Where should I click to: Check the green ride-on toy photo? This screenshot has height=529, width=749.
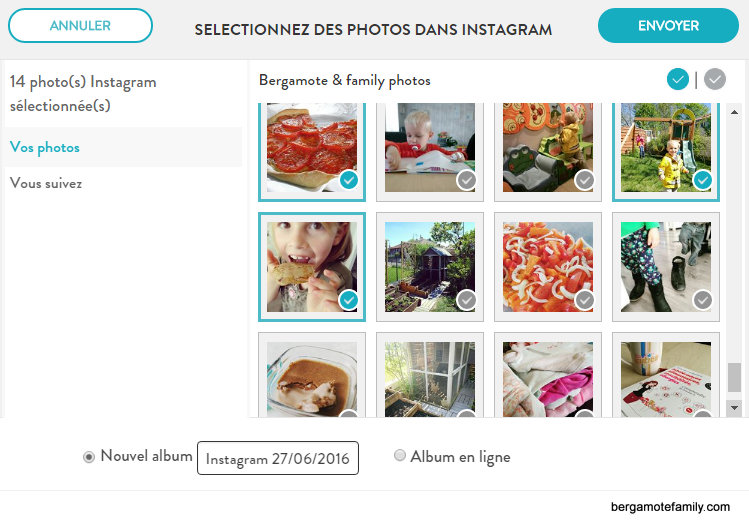pyautogui.click(x=585, y=180)
